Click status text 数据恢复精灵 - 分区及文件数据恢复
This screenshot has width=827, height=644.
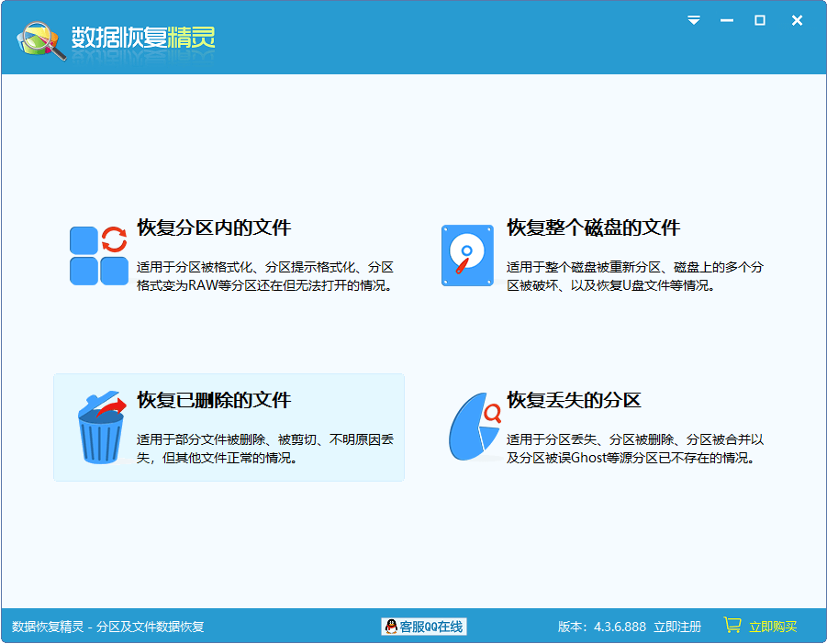pyautogui.click(x=108, y=627)
